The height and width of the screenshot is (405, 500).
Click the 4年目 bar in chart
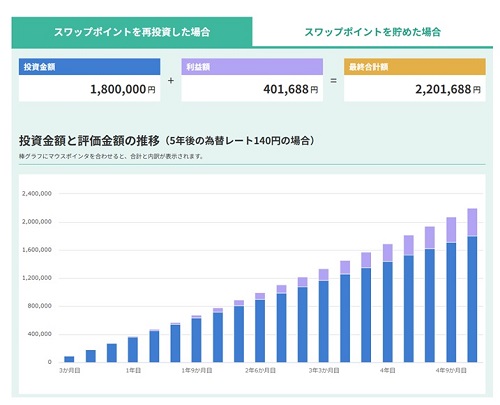tap(387, 303)
